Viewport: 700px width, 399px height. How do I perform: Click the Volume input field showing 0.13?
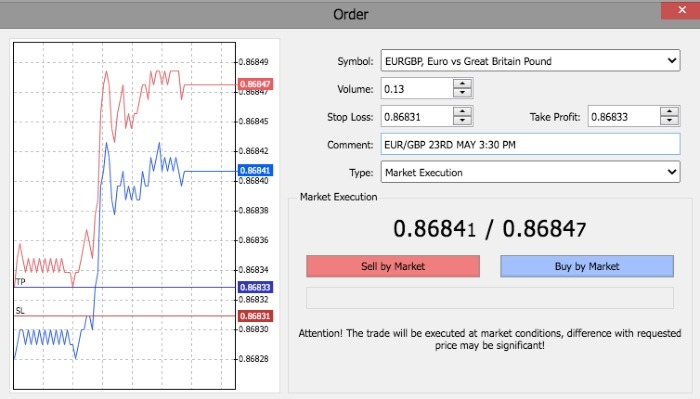point(417,88)
